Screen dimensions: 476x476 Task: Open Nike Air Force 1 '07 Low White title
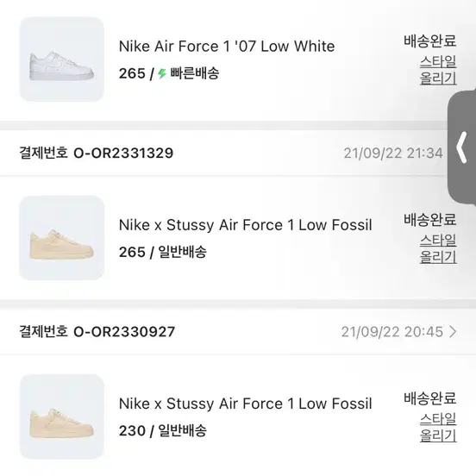(x=227, y=47)
